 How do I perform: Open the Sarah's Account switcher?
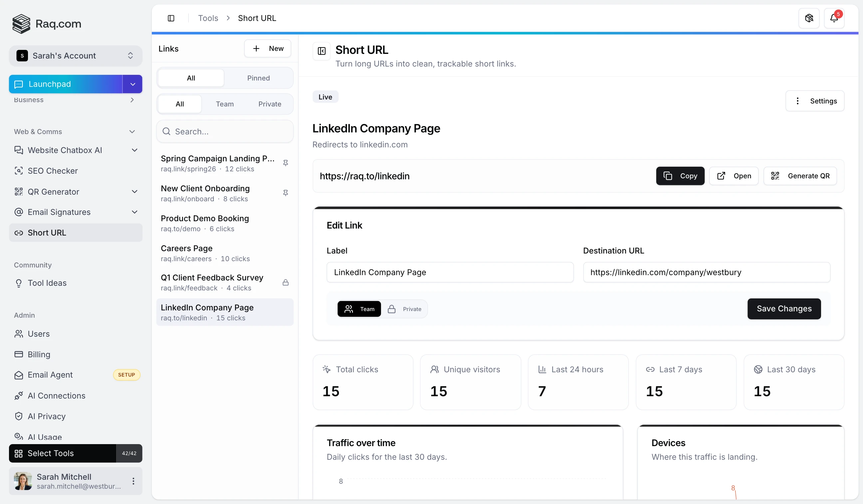pyautogui.click(x=75, y=56)
